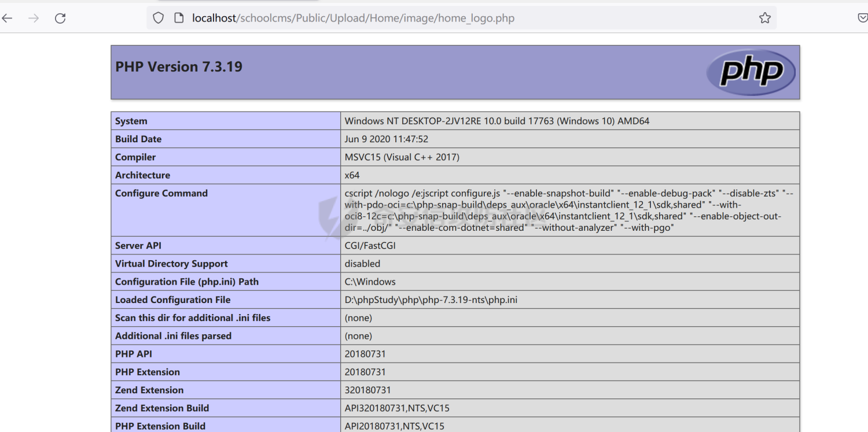Viewport: 868px width, 432px height.
Task: Click the 320180731 value
Action: [368, 390]
